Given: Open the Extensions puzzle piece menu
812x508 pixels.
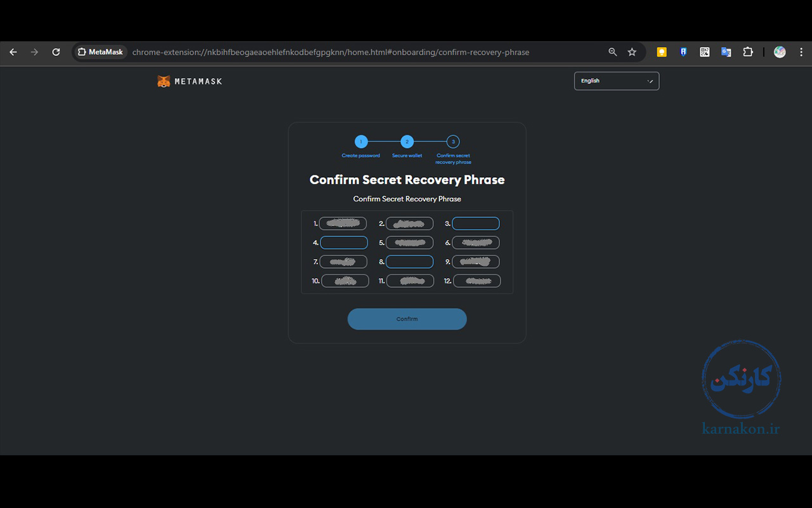Looking at the screenshot, I should [x=748, y=52].
